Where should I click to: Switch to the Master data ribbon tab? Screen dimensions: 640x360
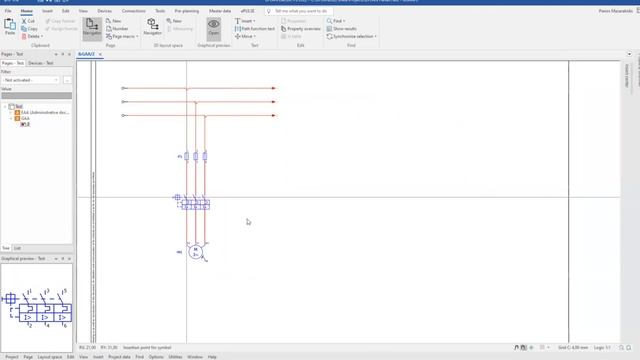[220, 11]
